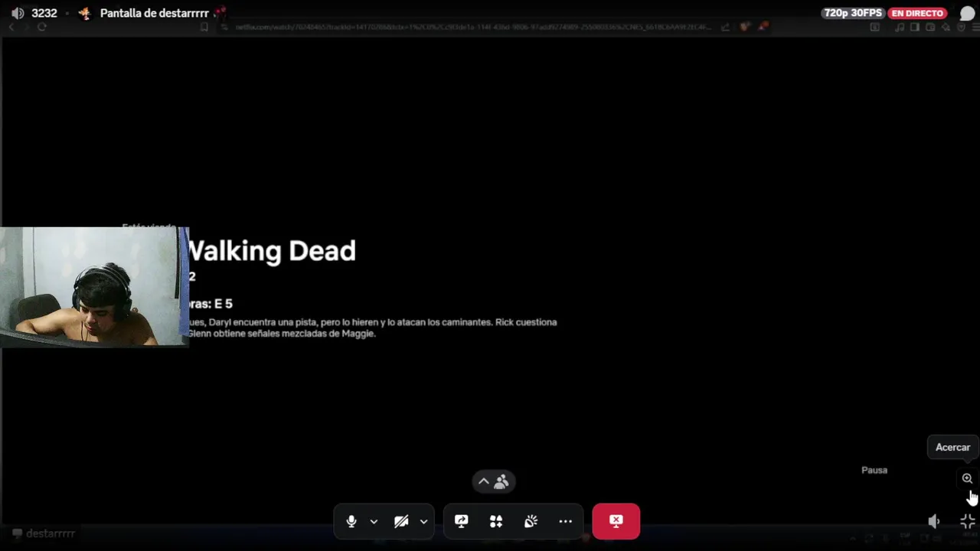Viewport: 980px width, 551px height.
Task: Click the episode description text about Daryl
Action: (373, 328)
